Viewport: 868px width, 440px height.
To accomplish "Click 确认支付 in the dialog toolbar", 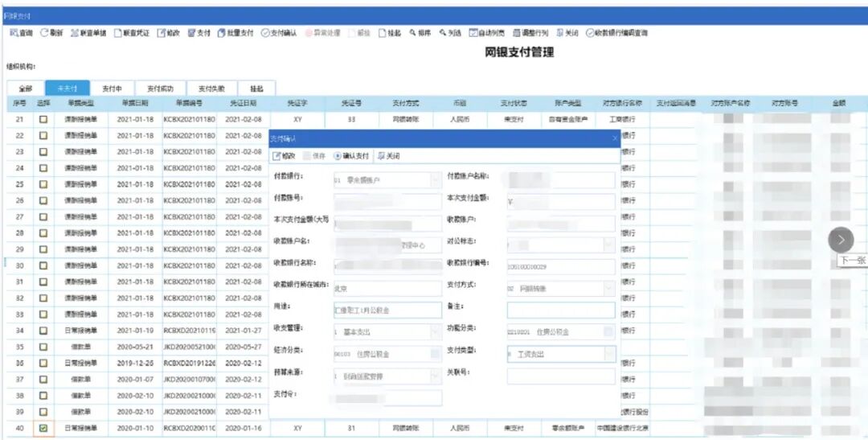I will pyautogui.click(x=351, y=156).
